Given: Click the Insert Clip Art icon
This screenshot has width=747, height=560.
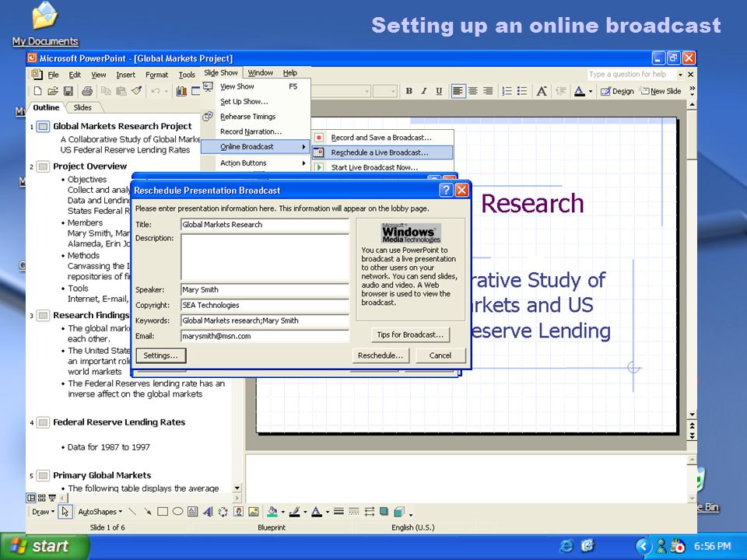Looking at the screenshot, I should pyautogui.click(x=238, y=512).
